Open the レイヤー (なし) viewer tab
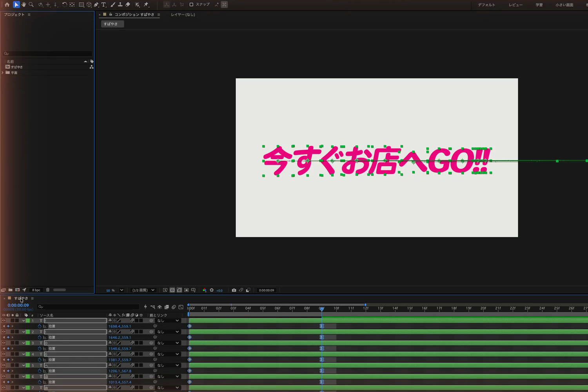 [x=183, y=15]
